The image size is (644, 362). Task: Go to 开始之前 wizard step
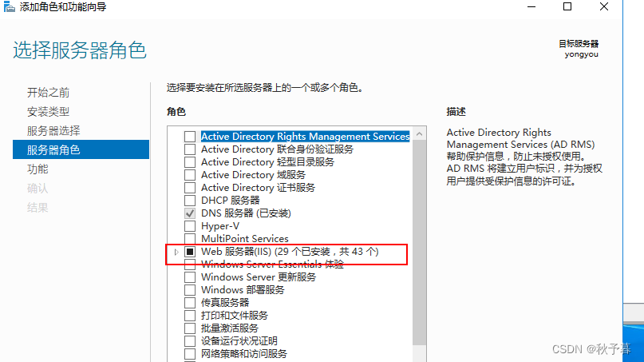48,92
